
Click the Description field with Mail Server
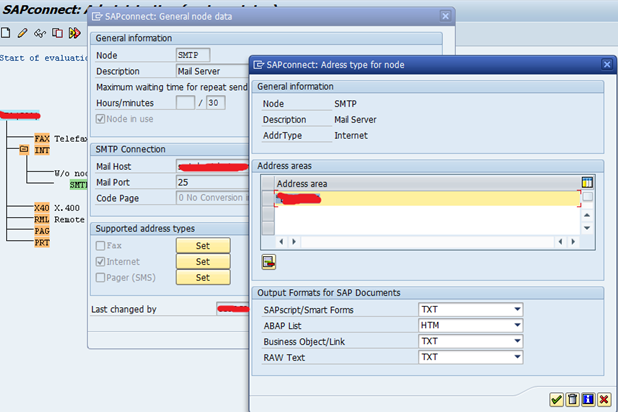tap(212, 71)
